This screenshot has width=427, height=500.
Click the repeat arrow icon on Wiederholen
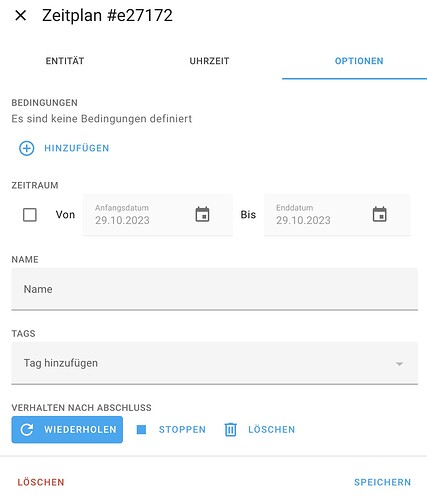27,430
